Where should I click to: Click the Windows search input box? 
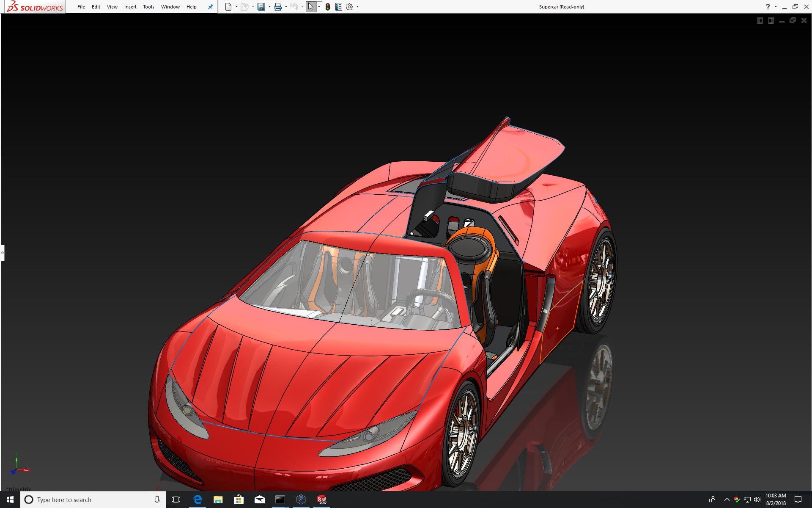click(93, 500)
